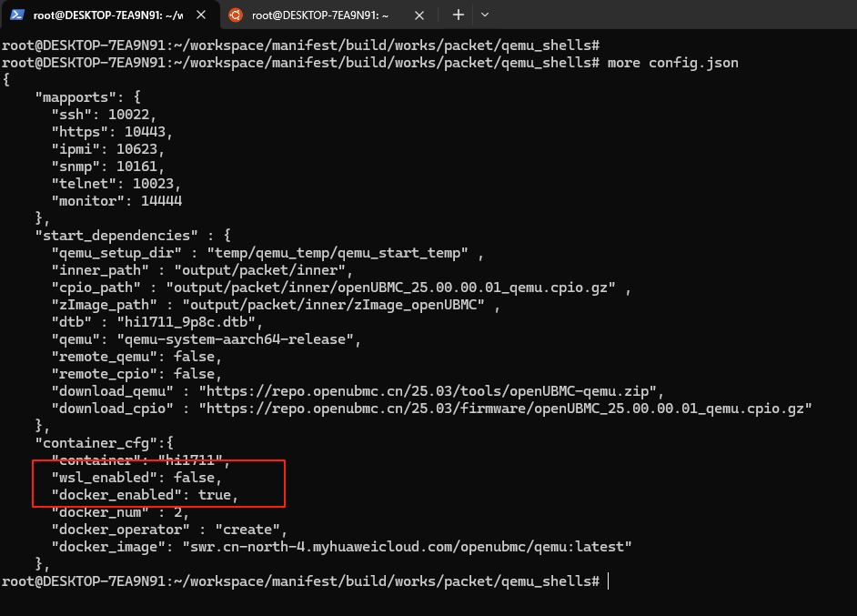Open a new terminal tab with the plus icon

(x=458, y=15)
